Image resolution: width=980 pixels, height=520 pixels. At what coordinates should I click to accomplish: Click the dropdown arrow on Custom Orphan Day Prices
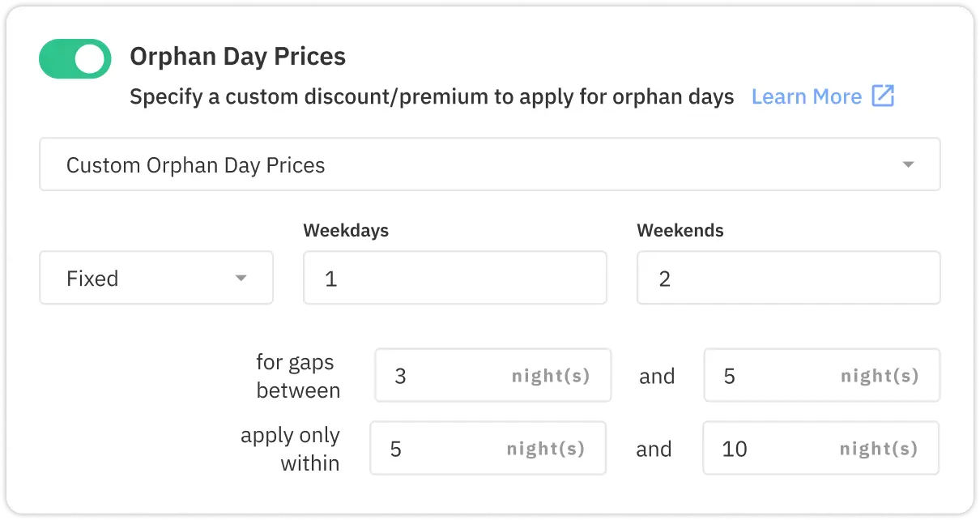tap(909, 164)
